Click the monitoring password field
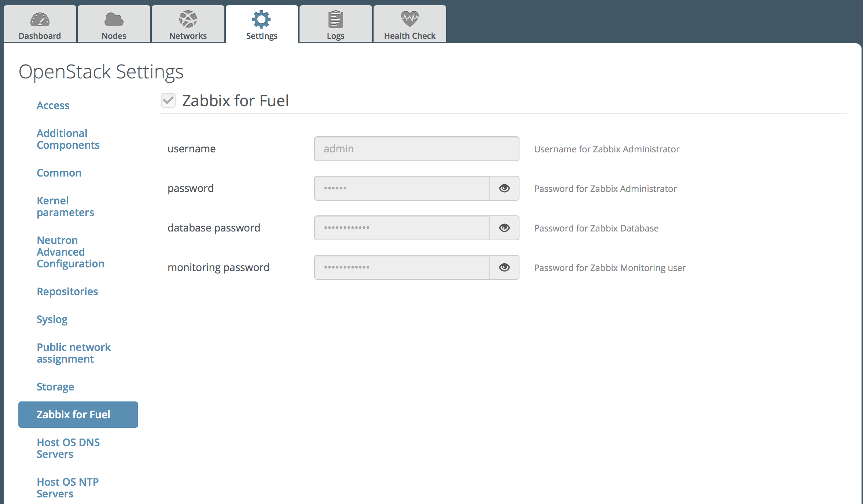 coord(402,267)
